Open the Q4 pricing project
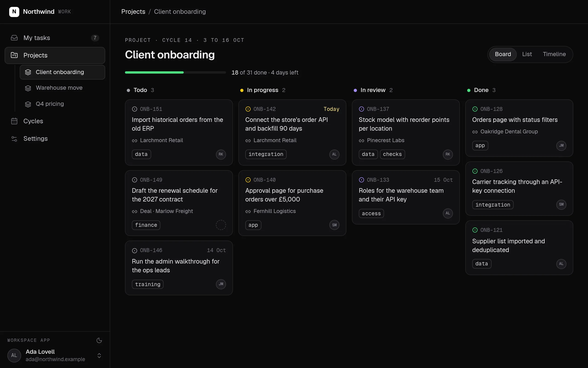The image size is (588, 368). [62, 104]
